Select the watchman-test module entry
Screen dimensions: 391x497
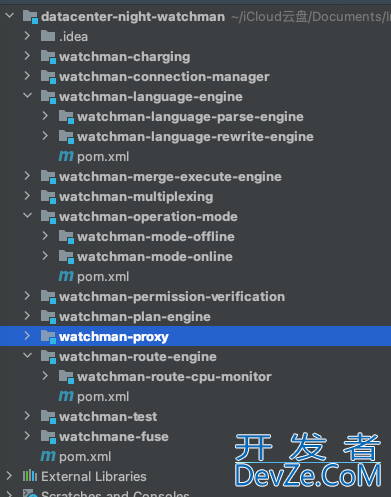[x=108, y=417]
